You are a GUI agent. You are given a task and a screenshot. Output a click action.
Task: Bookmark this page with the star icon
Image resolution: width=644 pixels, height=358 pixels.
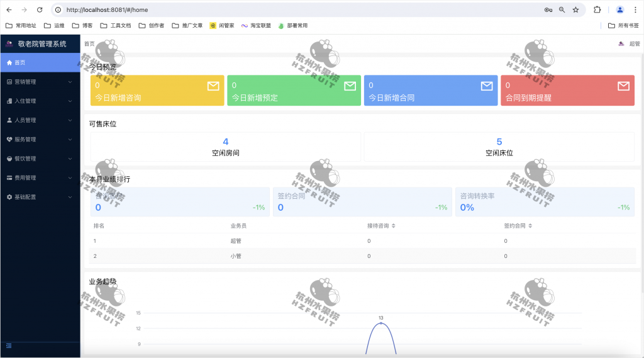(576, 10)
